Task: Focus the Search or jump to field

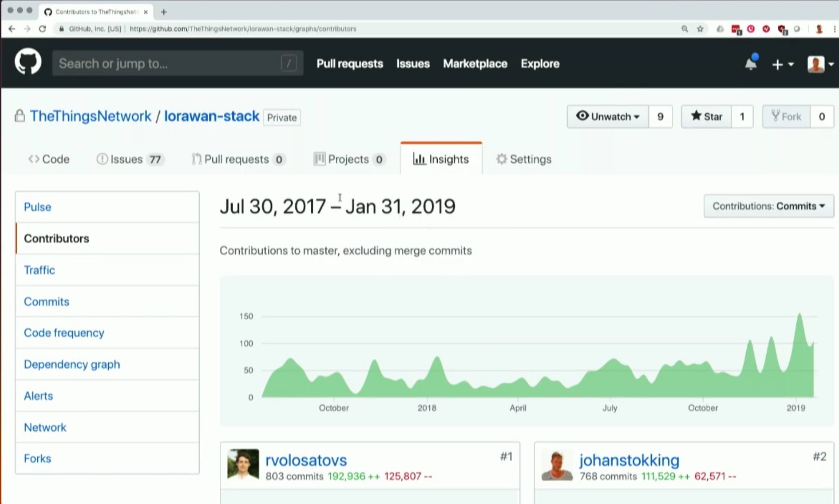Action: coord(177,63)
